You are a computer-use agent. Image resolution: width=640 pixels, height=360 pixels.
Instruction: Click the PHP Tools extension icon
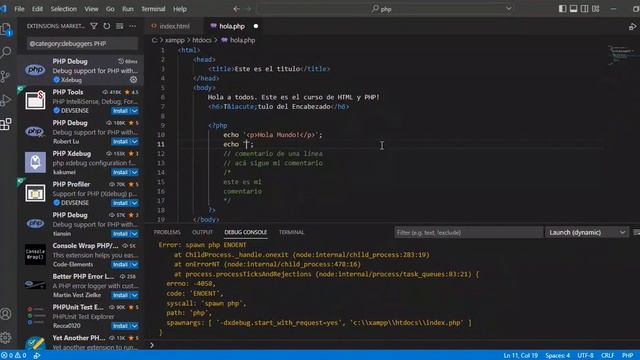(x=35, y=100)
